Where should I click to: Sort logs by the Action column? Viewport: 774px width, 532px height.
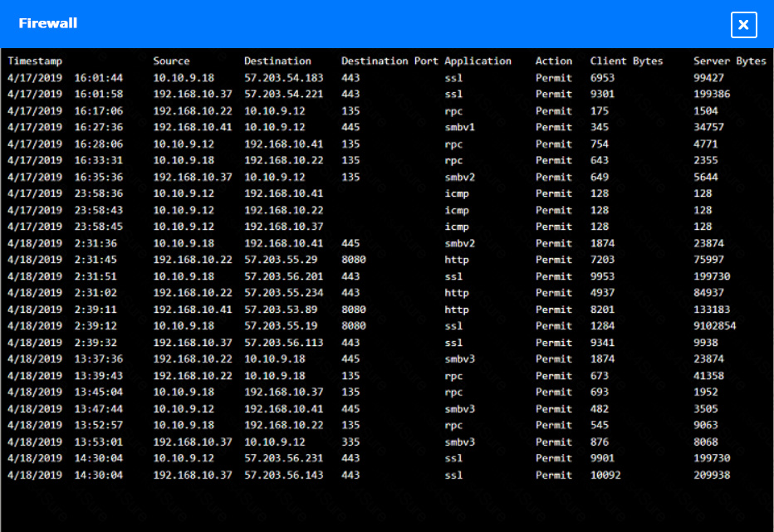click(x=554, y=61)
